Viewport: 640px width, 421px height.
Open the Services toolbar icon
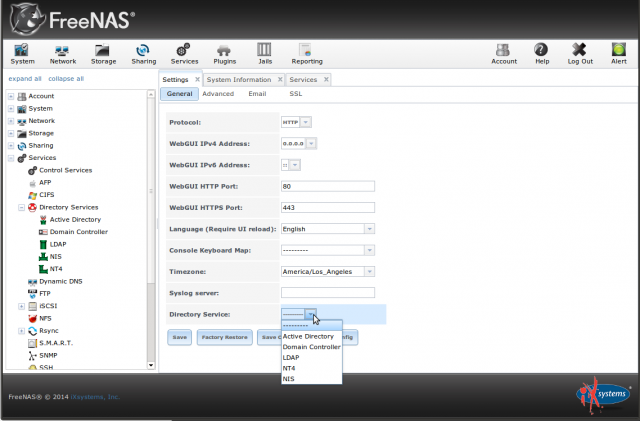pos(184,54)
